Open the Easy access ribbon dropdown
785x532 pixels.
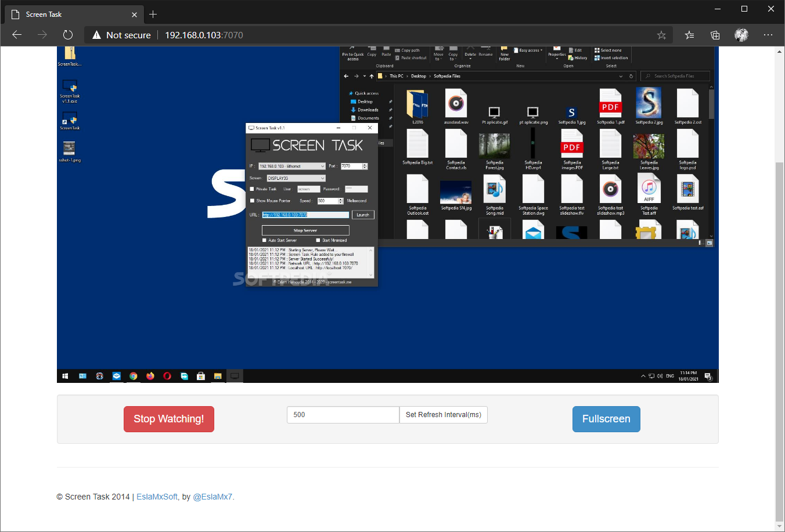(x=528, y=50)
